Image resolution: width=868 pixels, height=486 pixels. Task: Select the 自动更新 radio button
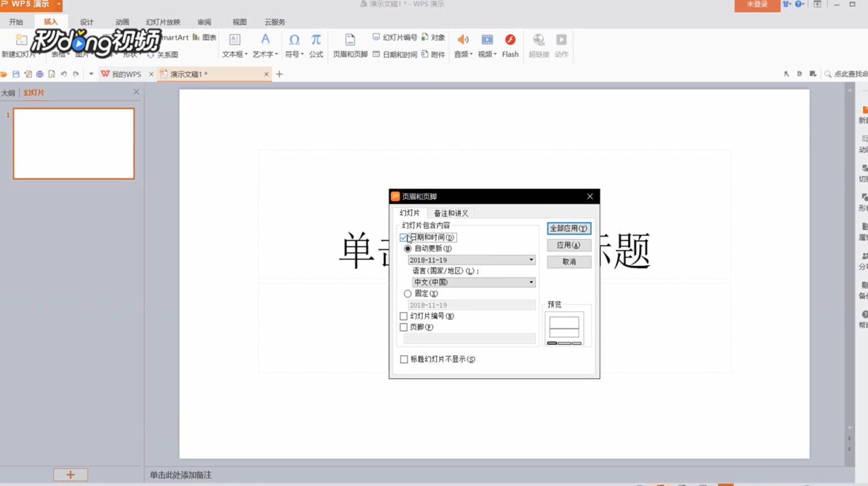click(408, 248)
